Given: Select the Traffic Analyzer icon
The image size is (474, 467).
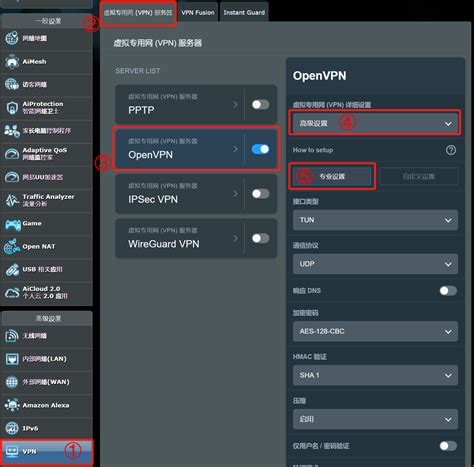Looking at the screenshot, I should [x=12, y=200].
